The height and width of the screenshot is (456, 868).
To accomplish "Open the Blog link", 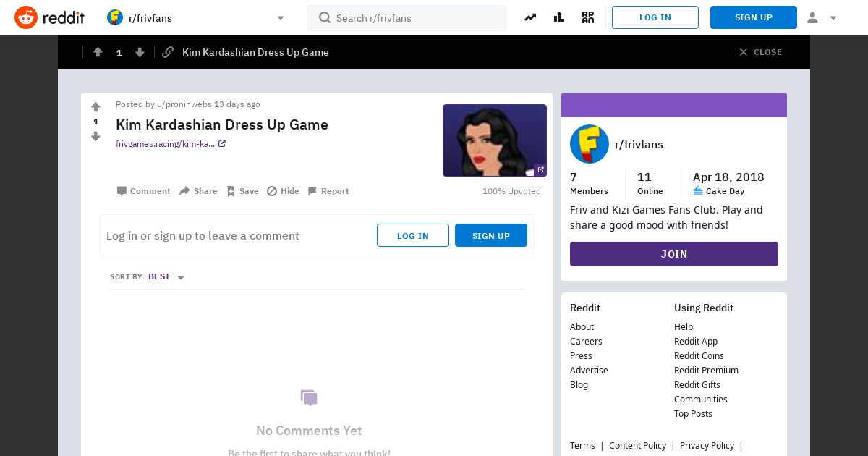I will click(x=579, y=385).
